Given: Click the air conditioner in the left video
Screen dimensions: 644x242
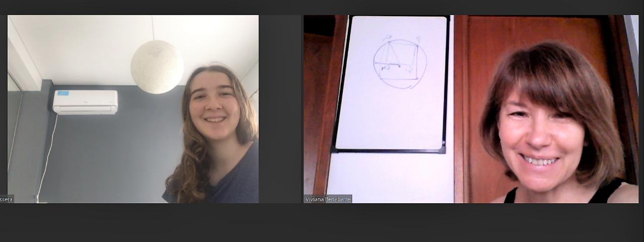Looking at the screenshot, I should point(86,102).
